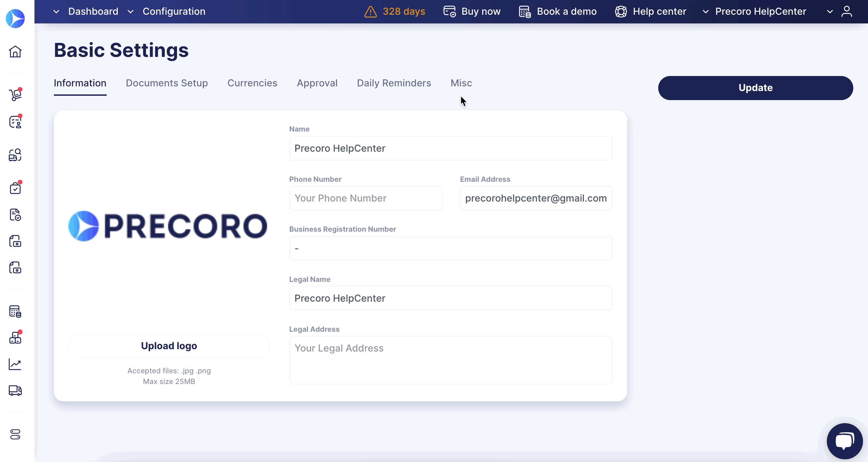Click the Business Registration Number field
The width and height of the screenshot is (868, 462).
click(451, 248)
